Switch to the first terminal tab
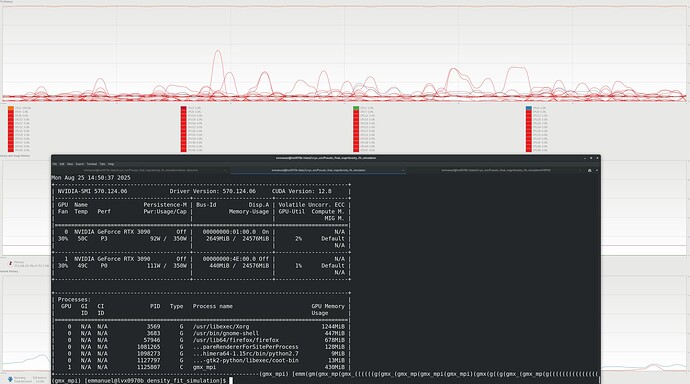The height and width of the screenshot is (384, 690). point(141,170)
